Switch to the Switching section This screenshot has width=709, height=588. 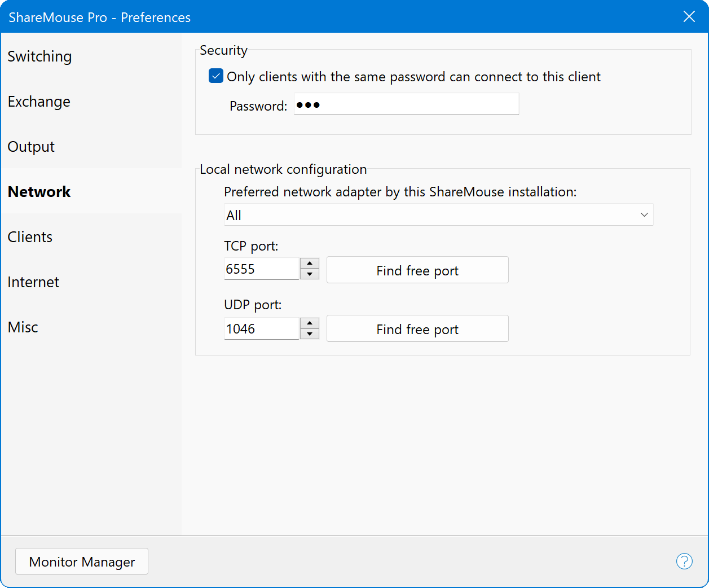(91, 56)
